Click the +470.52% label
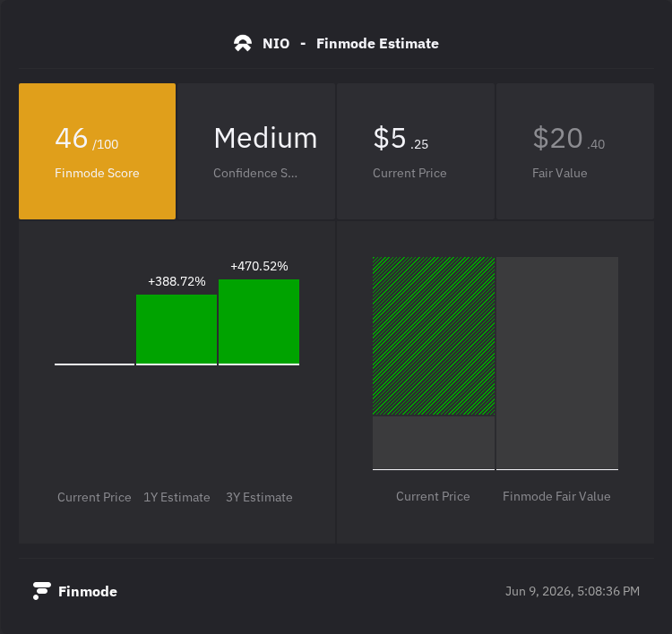The image size is (672, 634). (x=259, y=266)
